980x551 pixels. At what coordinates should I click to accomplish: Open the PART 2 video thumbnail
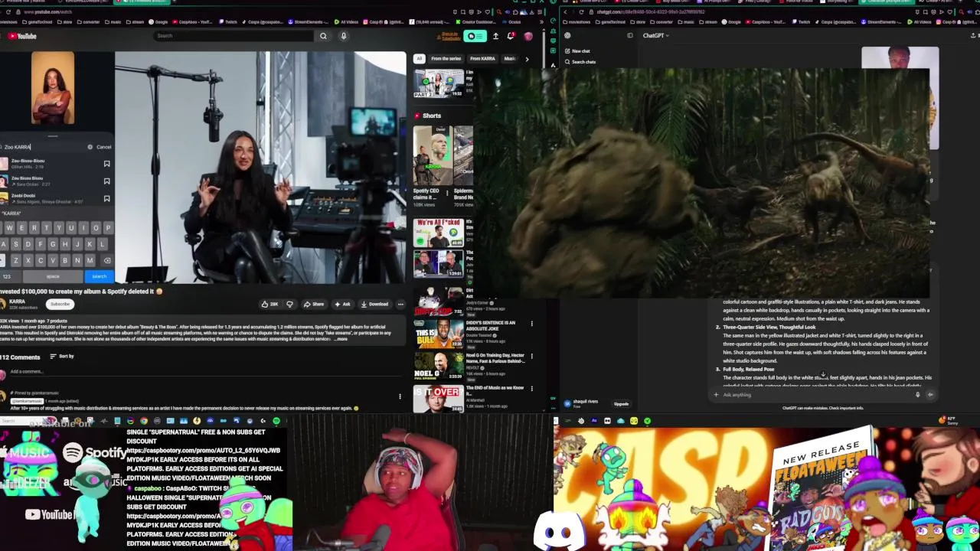(439, 83)
